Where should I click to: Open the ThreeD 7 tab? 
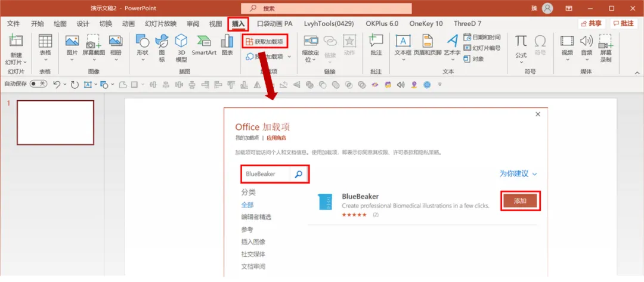click(467, 23)
